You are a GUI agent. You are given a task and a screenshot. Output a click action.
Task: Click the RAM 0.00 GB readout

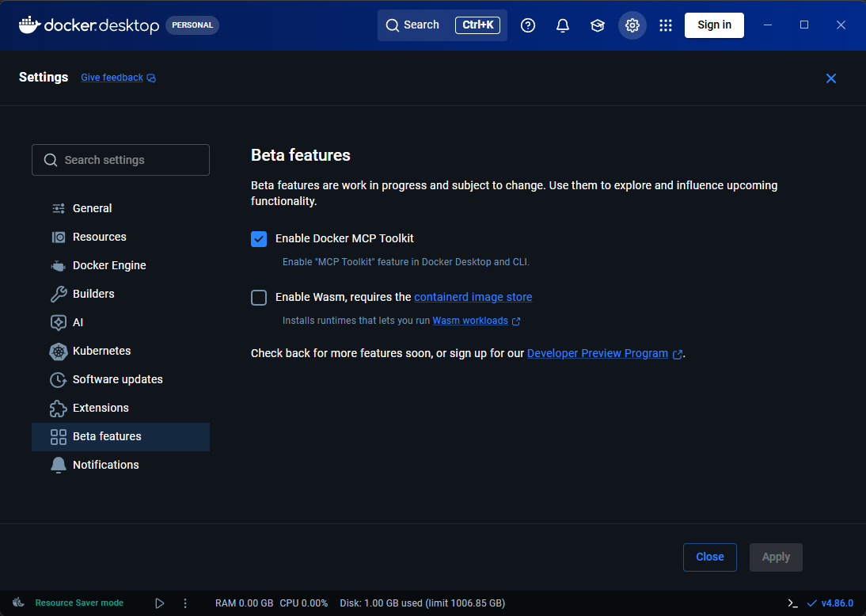click(x=244, y=603)
